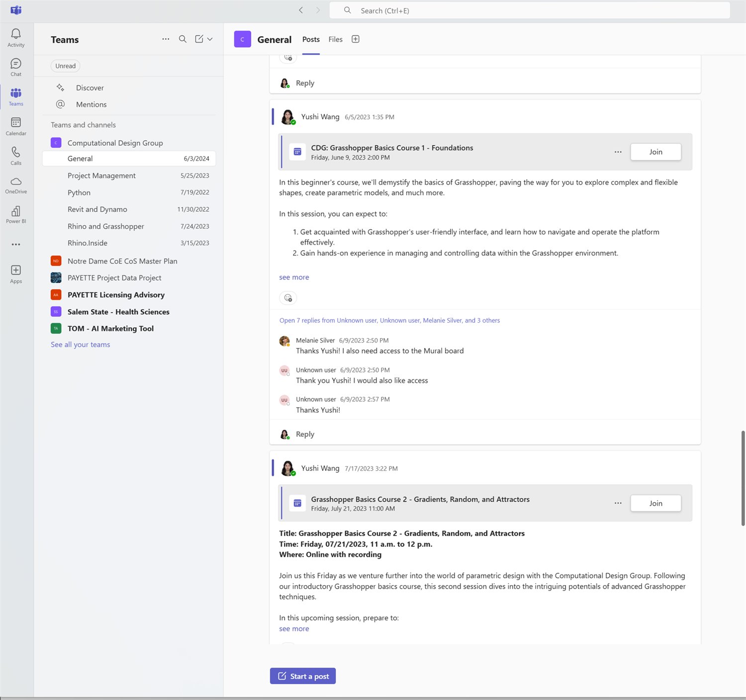Open OneDrive from the app rail
This screenshot has width=746, height=700.
point(16,185)
